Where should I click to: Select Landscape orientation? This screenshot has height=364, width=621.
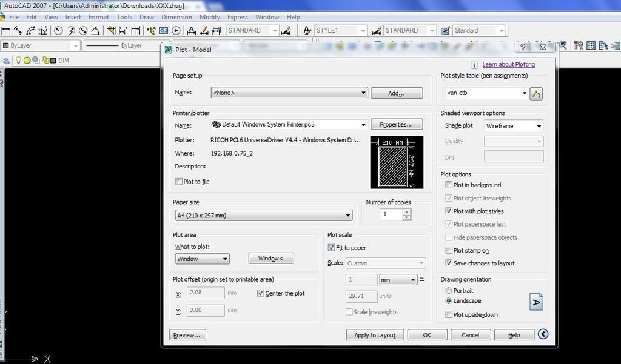[449, 300]
